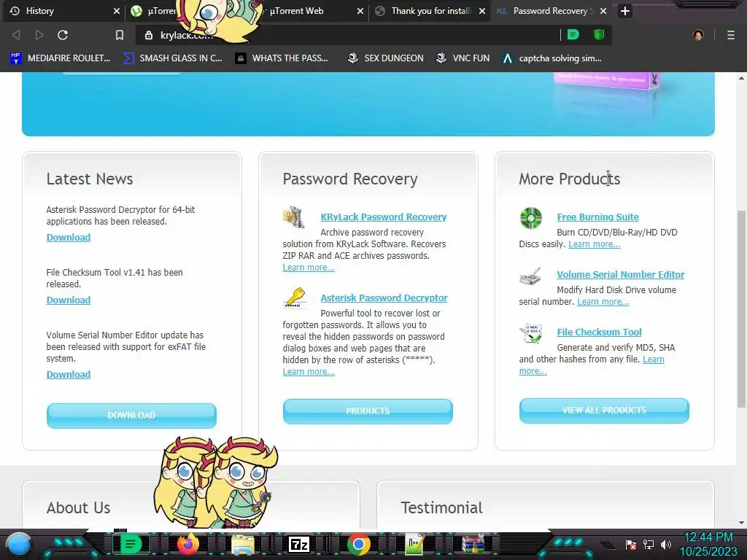Open the green shield extension icon
This screenshot has width=747, height=560.
[599, 34]
